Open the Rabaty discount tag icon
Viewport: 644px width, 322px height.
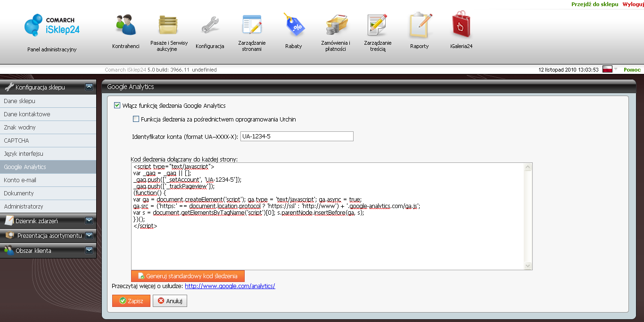point(294,24)
